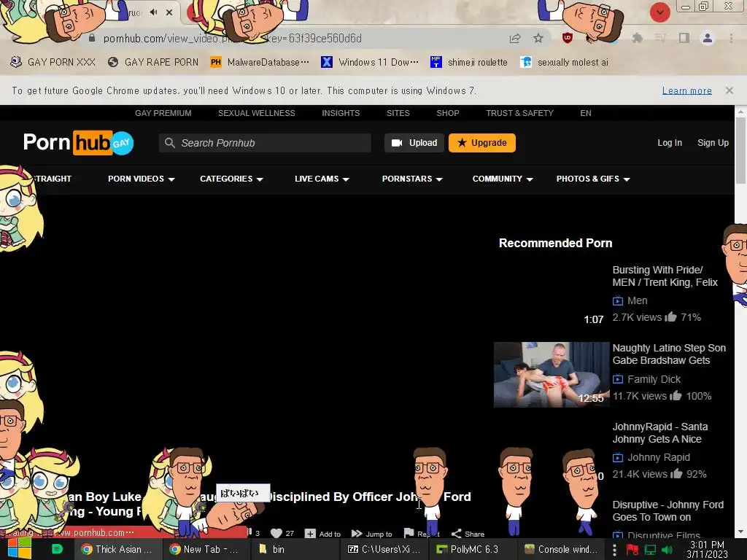
Task: Click the page vertical scrollbar thumb
Action: [740, 150]
